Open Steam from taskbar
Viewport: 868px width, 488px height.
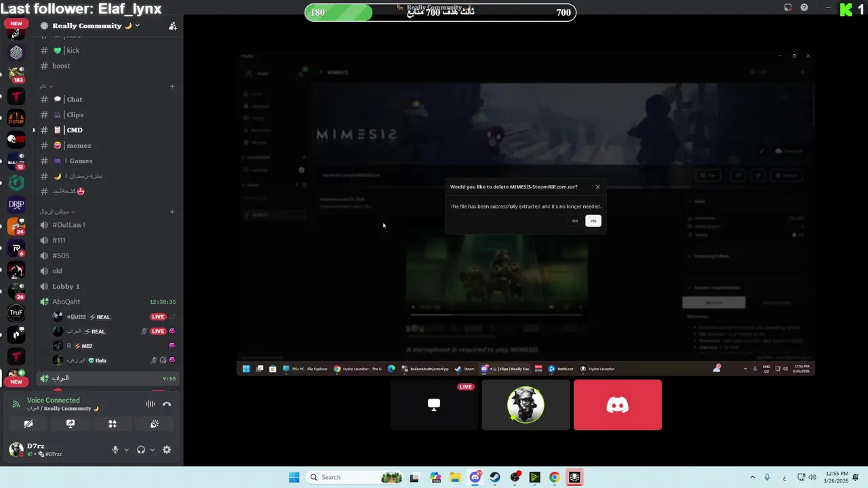click(495, 477)
